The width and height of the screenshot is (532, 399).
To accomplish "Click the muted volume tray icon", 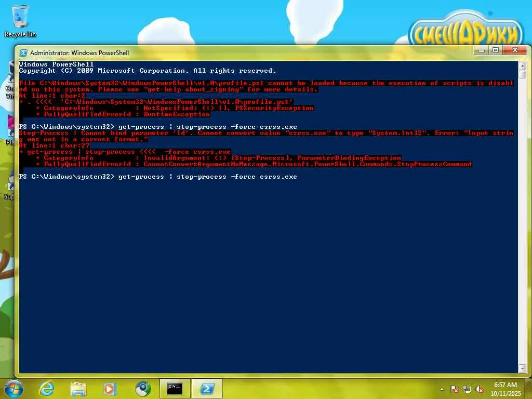I will tap(480, 390).
